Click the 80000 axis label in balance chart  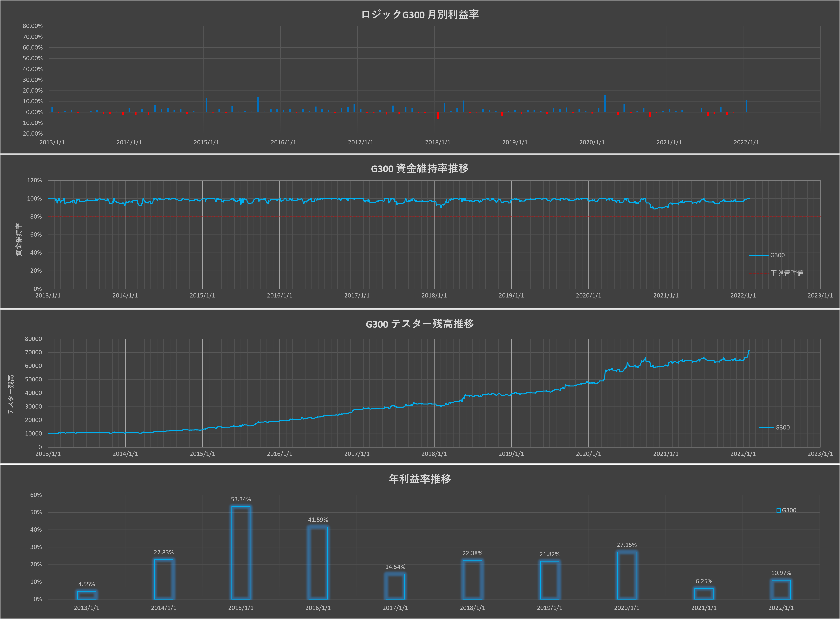tap(33, 339)
